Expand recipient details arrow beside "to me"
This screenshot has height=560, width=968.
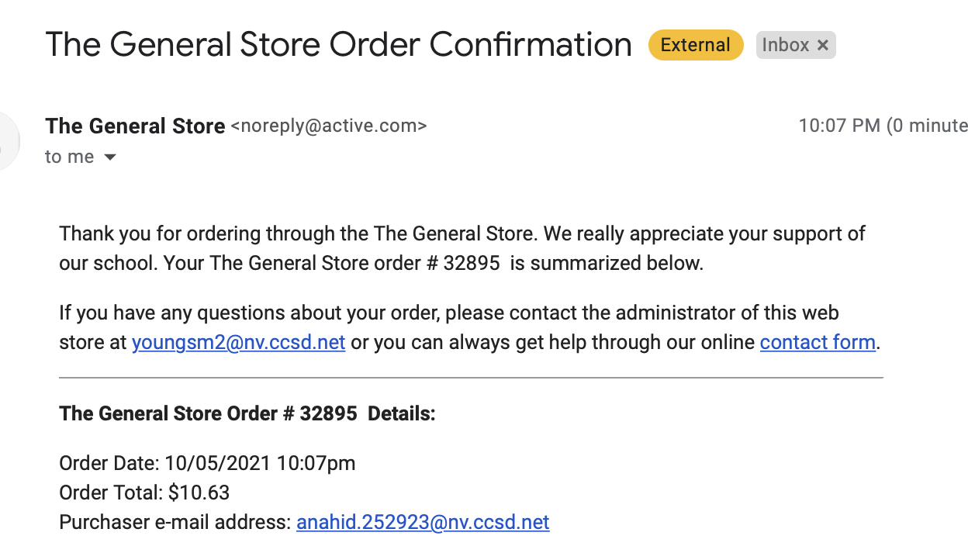tap(110, 157)
